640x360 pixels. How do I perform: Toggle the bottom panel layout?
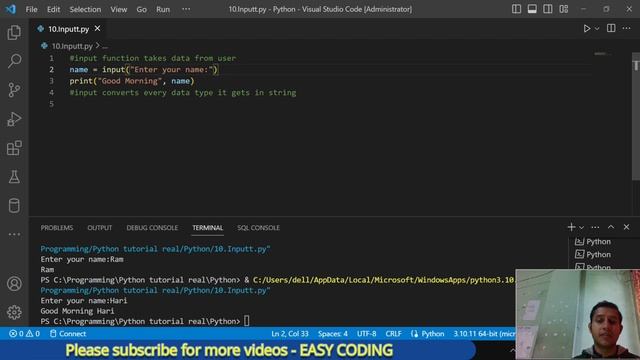click(532, 9)
